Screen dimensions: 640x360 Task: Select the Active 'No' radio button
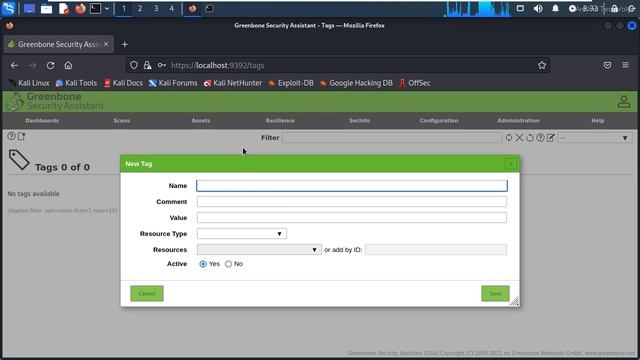pyautogui.click(x=229, y=264)
